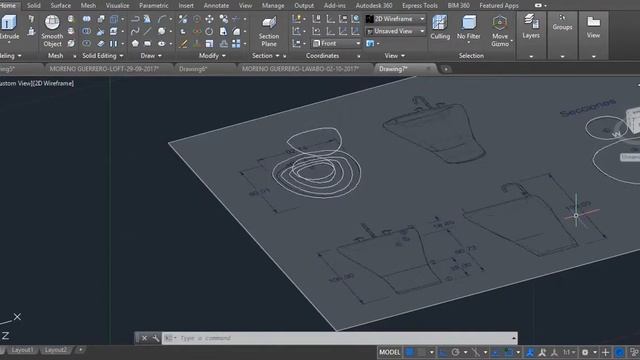
Task: Expand the Solid Editing panel
Action: (x=102, y=56)
